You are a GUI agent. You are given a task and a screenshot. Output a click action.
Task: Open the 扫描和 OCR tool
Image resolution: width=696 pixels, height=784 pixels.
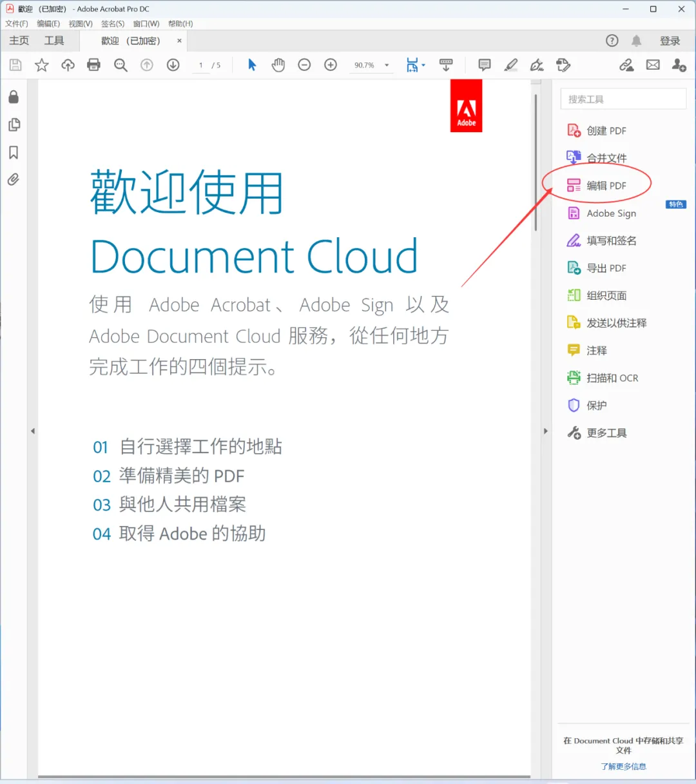603,378
